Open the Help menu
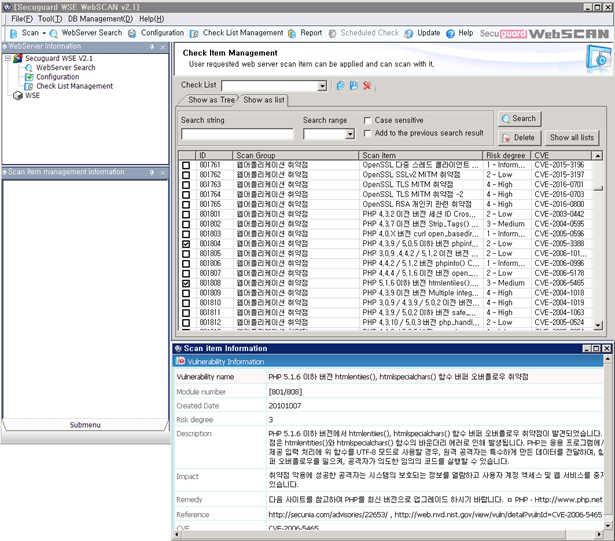 (x=151, y=19)
